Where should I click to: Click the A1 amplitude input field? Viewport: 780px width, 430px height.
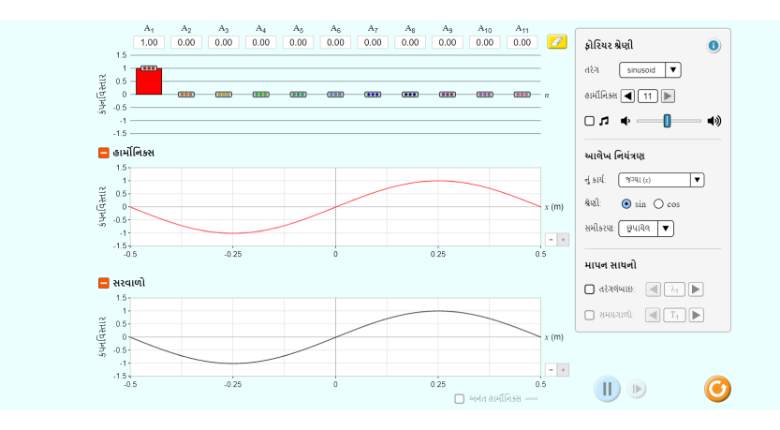tap(149, 43)
